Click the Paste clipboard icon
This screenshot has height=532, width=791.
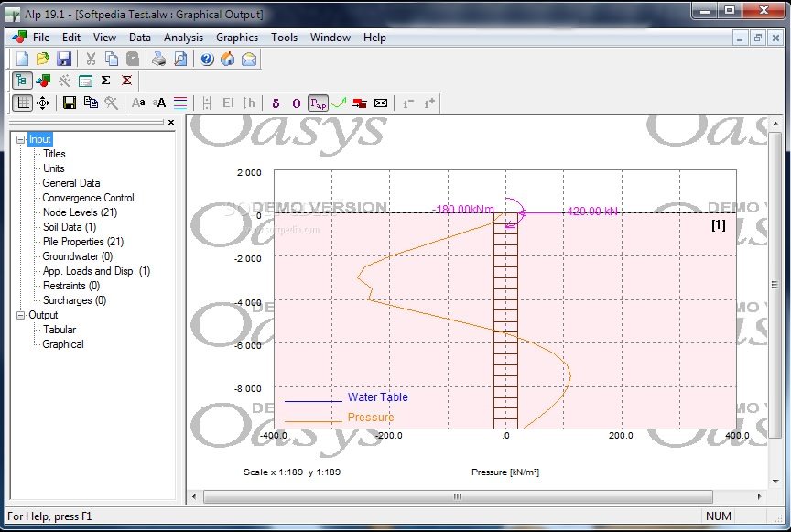(x=133, y=59)
